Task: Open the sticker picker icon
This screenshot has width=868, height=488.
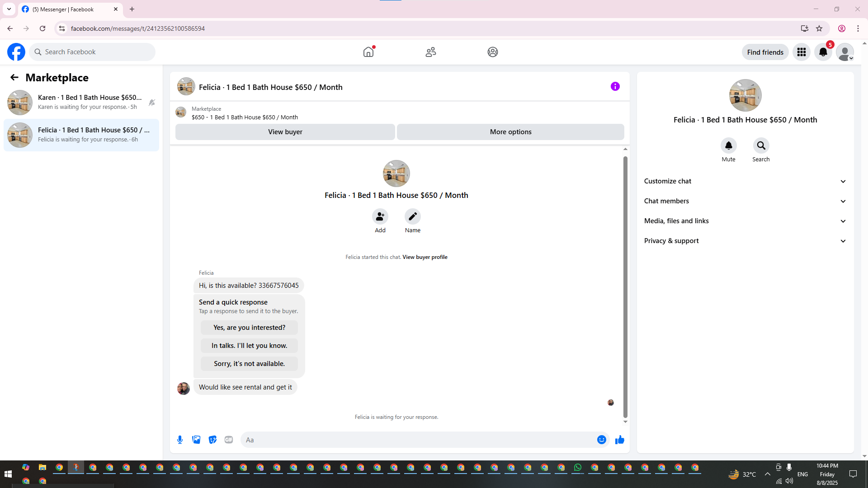Action: coord(212,440)
